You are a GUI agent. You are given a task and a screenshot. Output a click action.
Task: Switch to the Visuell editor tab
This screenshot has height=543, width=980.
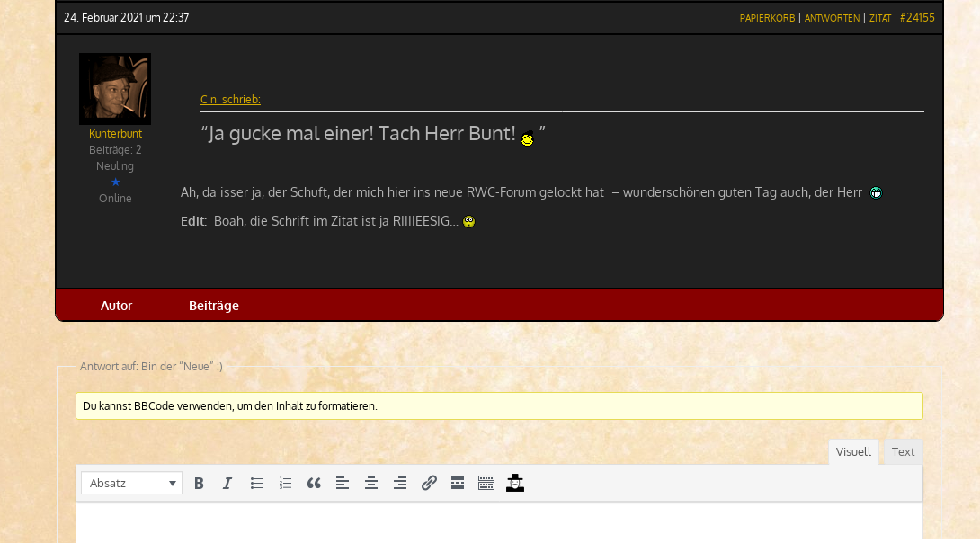tap(852, 451)
